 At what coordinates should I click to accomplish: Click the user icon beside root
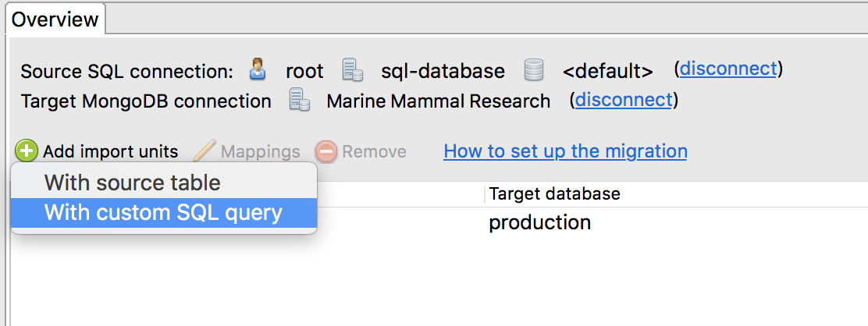pos(258,71)
